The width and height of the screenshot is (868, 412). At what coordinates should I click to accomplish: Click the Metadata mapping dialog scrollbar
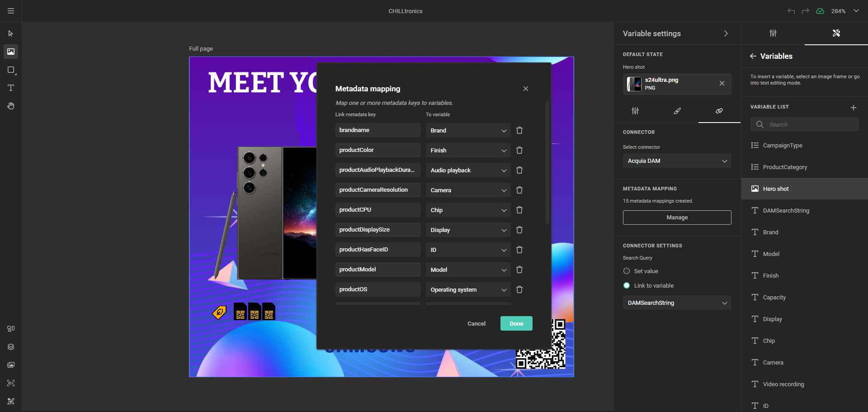coord(547,162)
